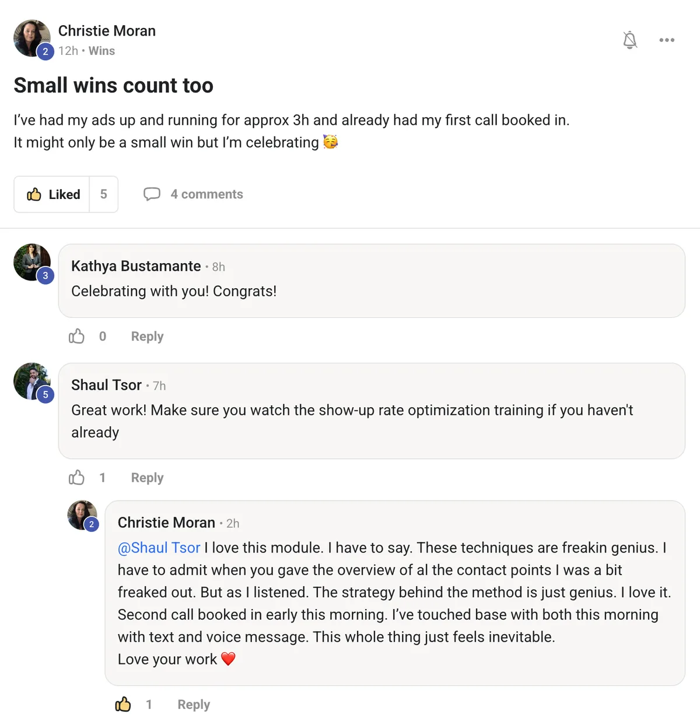The width and height of the screenshot is (700, 728).
Task: Click Kathya Bustamante's avatar
Action: pyautogui.click(x=32, y=262)
